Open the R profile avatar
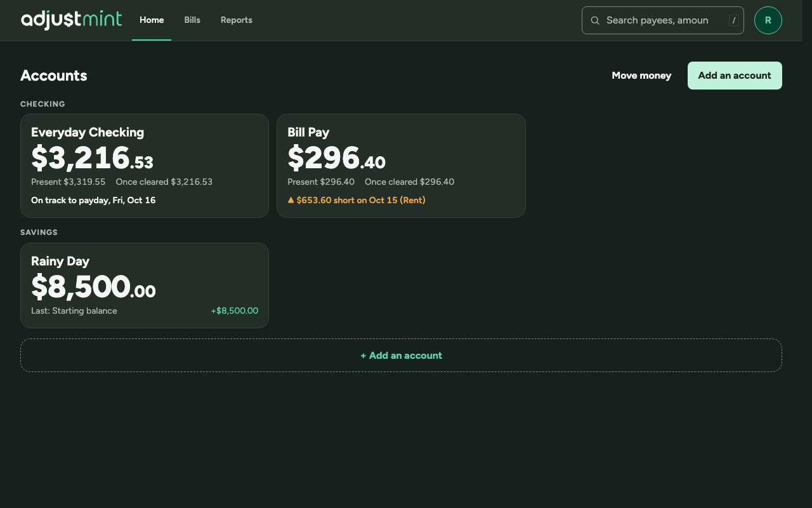This screenshot has width=812, height=508. click(768, 20)
